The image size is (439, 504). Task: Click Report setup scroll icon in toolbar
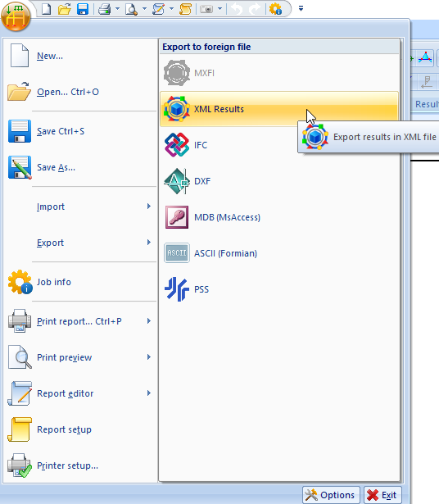tap(185, 9)
